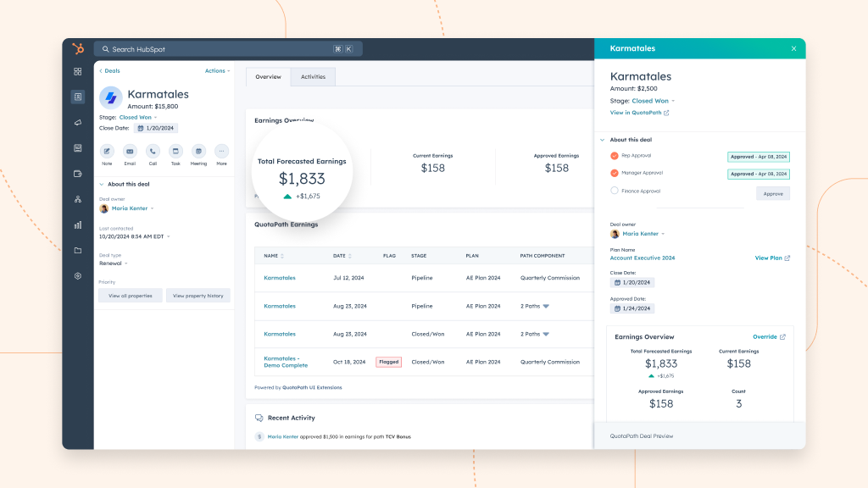Click the Approve button for Finance Approval
The width and height of the screenshot is (868, 488).
coord(773,194)
